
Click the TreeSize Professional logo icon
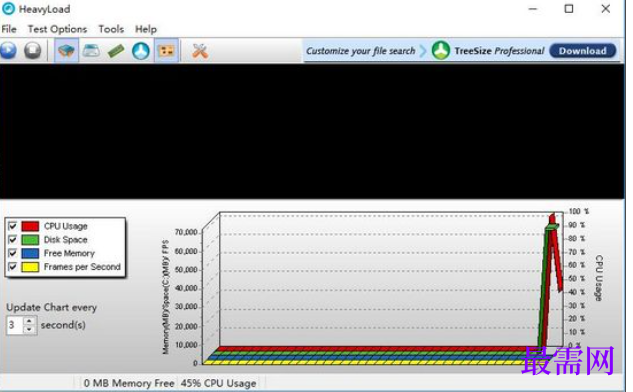click(x=441, y=50)
